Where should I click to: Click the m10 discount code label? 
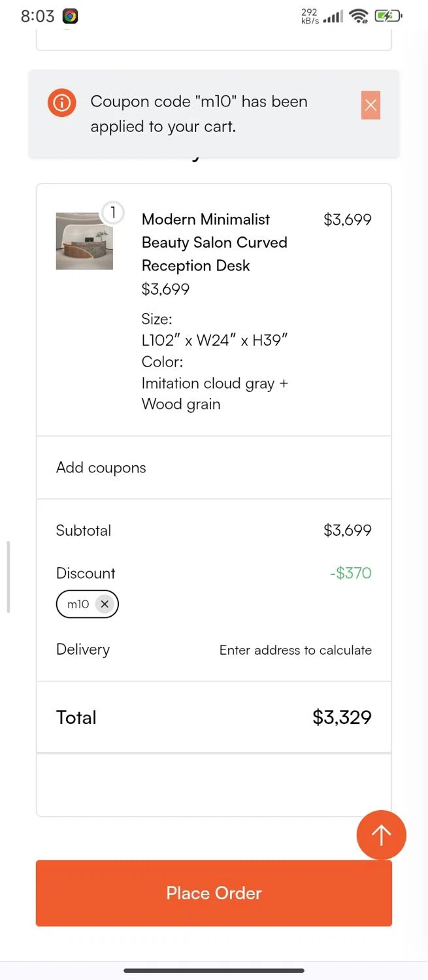(78, 604)
